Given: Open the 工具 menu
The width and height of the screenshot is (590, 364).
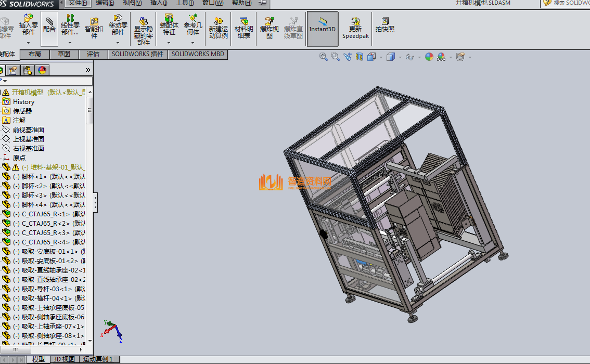Looking at the screenshot, I should pos(184,3).
